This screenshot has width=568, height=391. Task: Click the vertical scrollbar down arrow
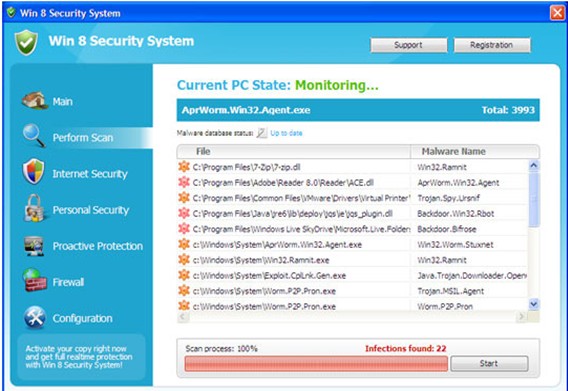[x=534, y=304]
